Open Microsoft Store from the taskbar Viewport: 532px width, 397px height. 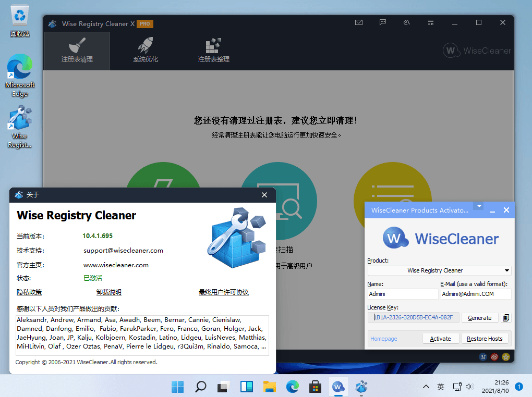315,387
